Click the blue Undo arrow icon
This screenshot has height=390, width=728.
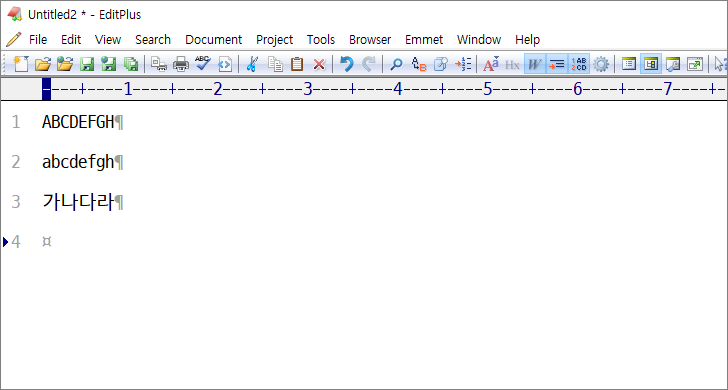tap(346, 64)
